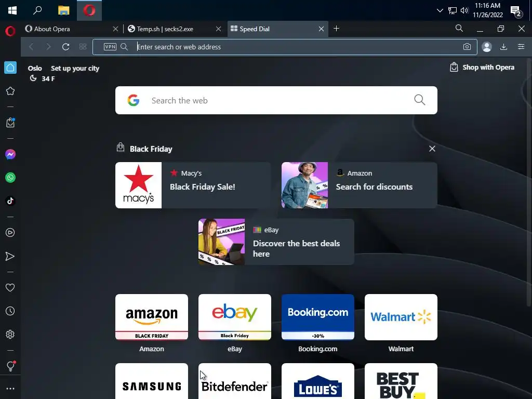The image size is (532, 399).
Task: Open Shop with Opera button
Action: point(482,67)
